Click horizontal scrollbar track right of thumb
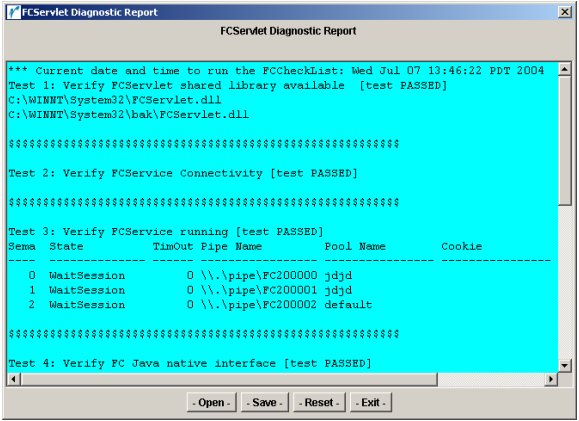Screen dimensions: 579x421 tap(491, 379)
